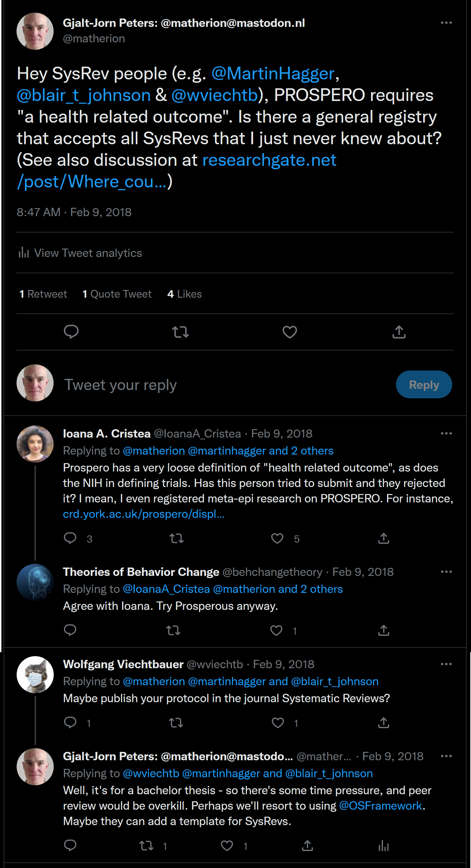Click the Reply button

click(424, 384)
